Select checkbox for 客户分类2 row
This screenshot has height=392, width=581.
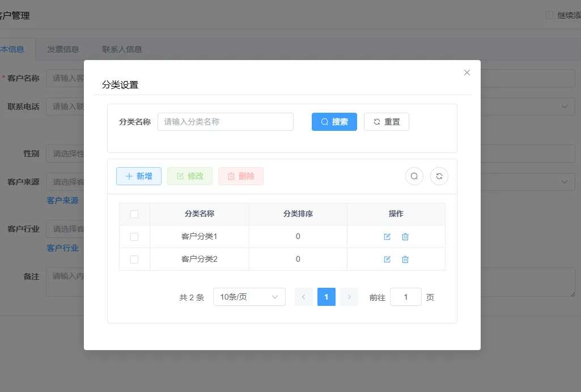134,259
